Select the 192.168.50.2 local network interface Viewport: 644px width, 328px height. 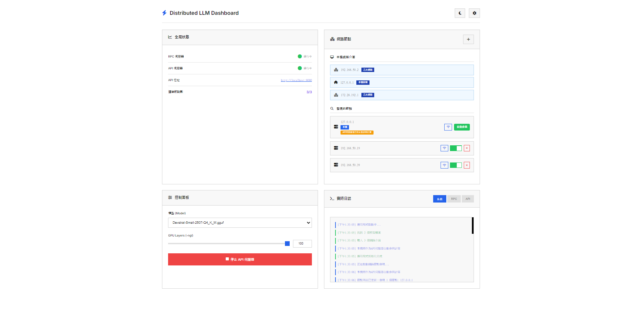coord(402,70)
